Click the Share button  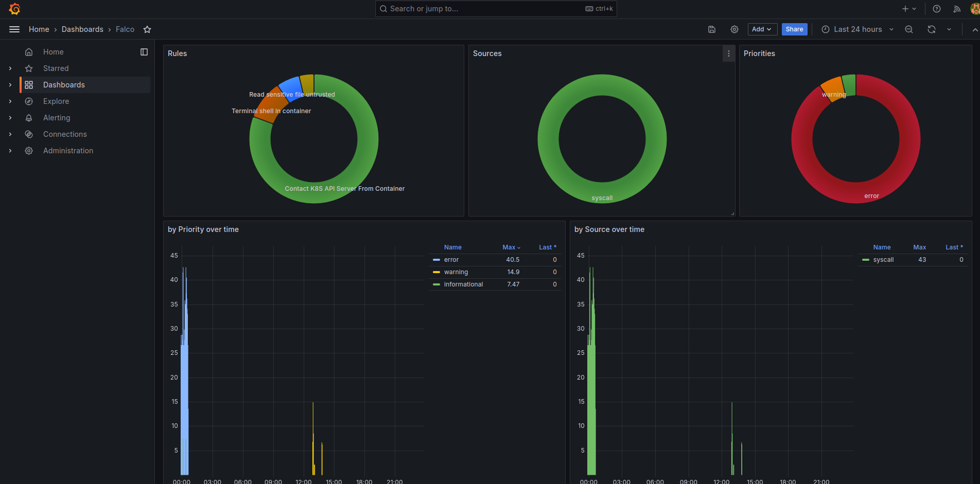tap(794, 29)
